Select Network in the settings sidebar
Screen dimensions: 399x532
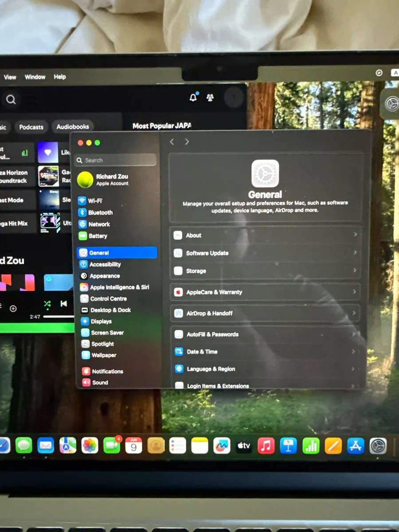94,224
